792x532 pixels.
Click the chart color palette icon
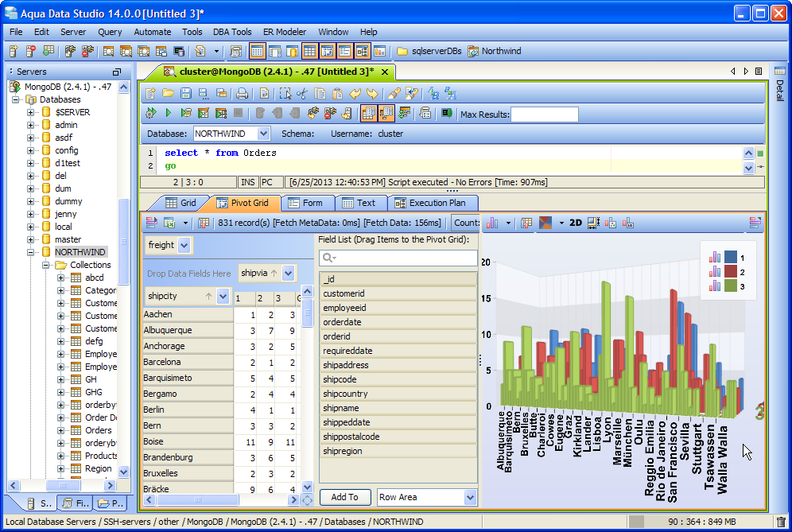coord(545,223)
